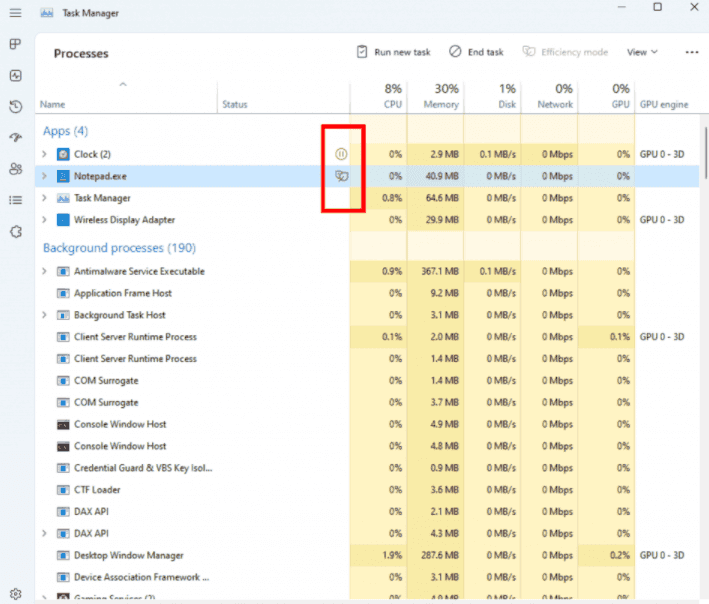709x604 pixels.
Task: Expand the Task Manager process group
Action: pos(44,198)
